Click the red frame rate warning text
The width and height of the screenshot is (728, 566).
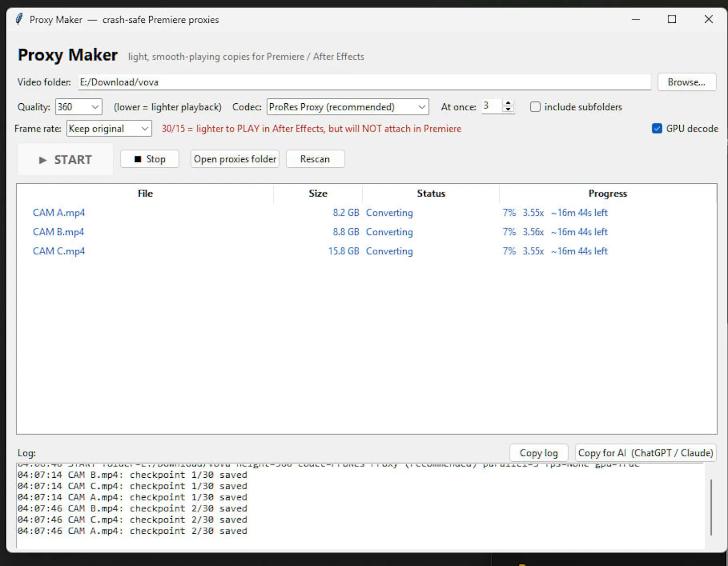click(311, 128)
